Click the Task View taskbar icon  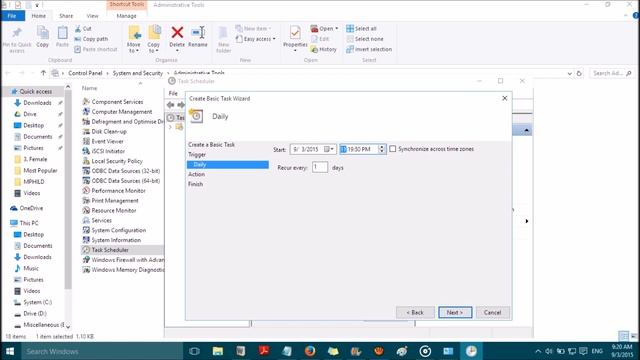(195, 351)
